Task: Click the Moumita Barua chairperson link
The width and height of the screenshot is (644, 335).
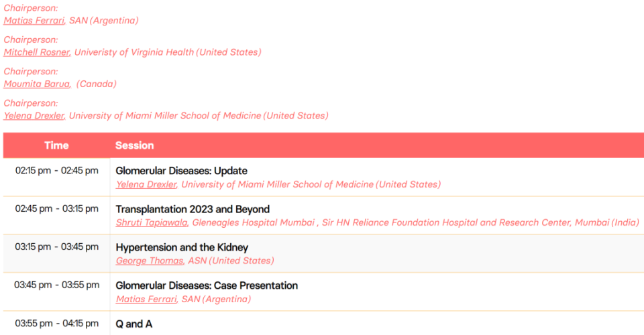Action: pos(37,84)
